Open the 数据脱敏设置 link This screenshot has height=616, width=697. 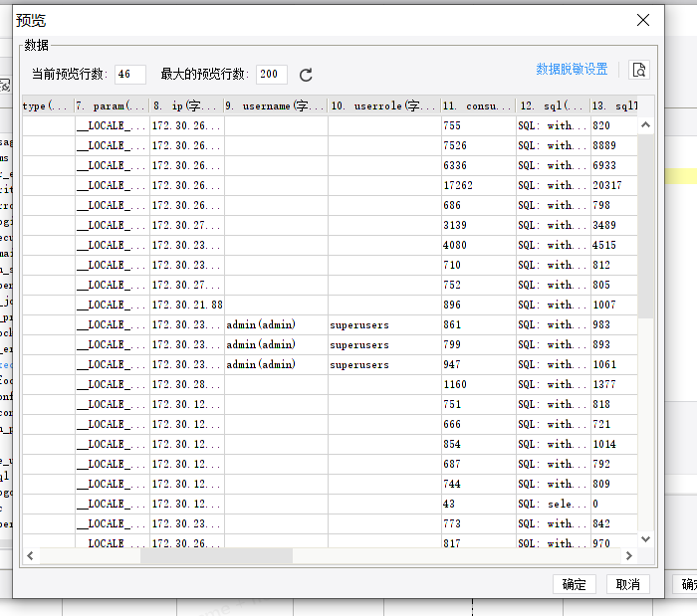[x=572, y=70]
